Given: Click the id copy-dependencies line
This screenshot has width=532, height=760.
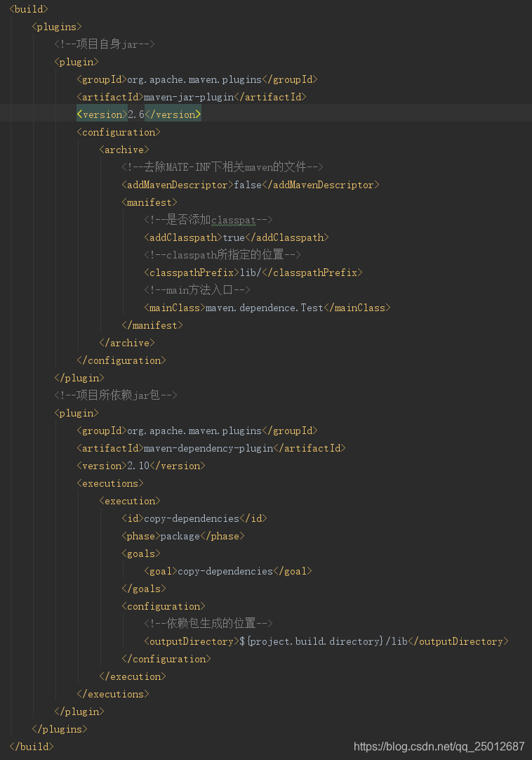Looking at the screenshot, I should click(194, 518).
